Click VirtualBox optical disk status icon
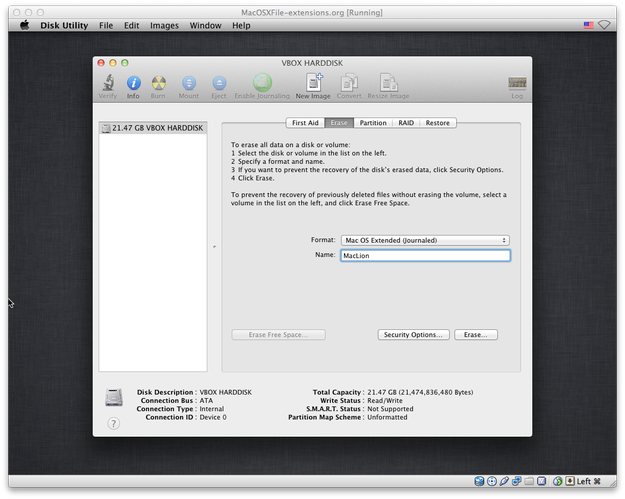 tap(492, 481)
